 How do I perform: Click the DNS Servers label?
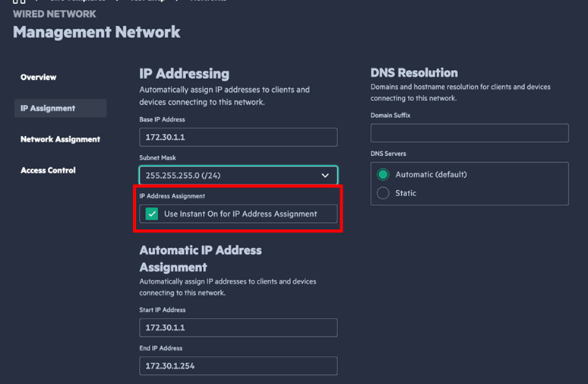(388, 154)
